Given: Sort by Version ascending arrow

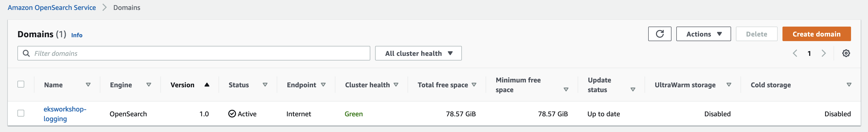Looking at the screenshot, I should pos(207,85).
